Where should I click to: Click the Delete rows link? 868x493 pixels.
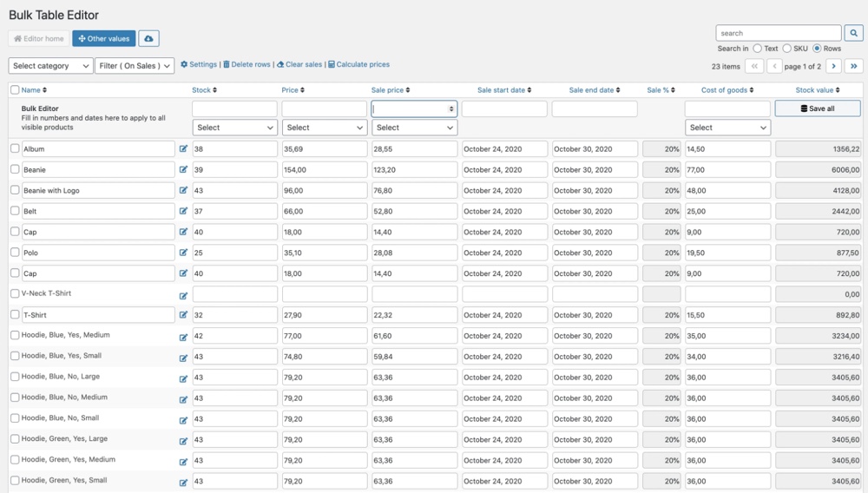[x=247, y=64]
